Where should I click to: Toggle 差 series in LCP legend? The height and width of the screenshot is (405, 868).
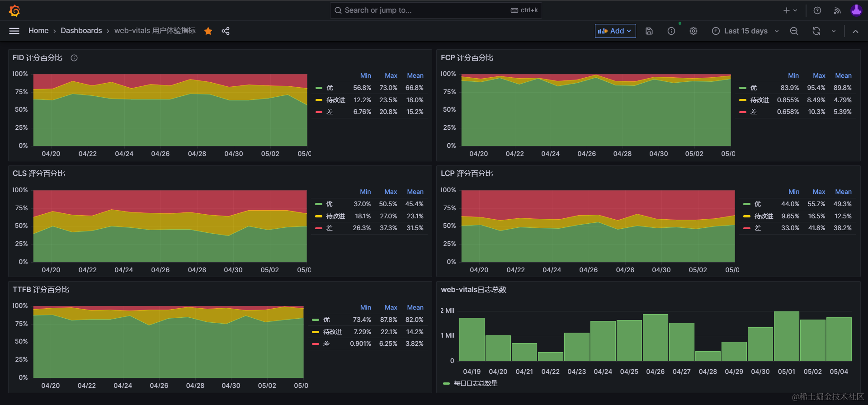(758, 228)
